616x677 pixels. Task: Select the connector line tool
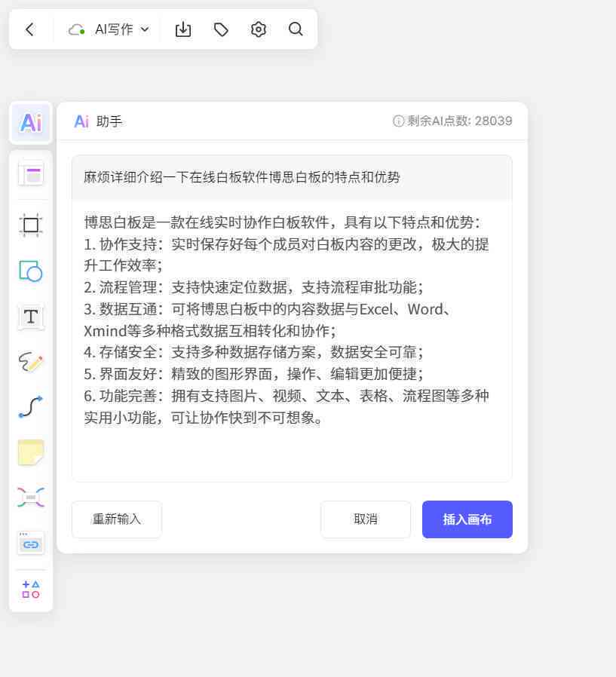point(31,407)
